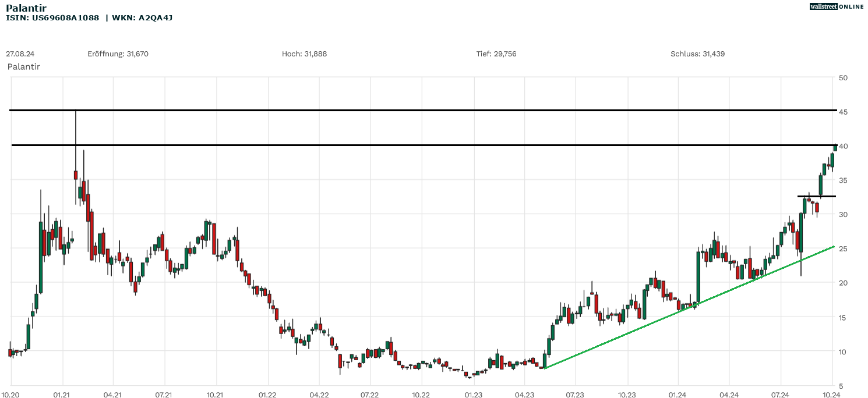Screen dimensions: 868x398
Task: Click the last green candle touching 40
Action: 835,148
